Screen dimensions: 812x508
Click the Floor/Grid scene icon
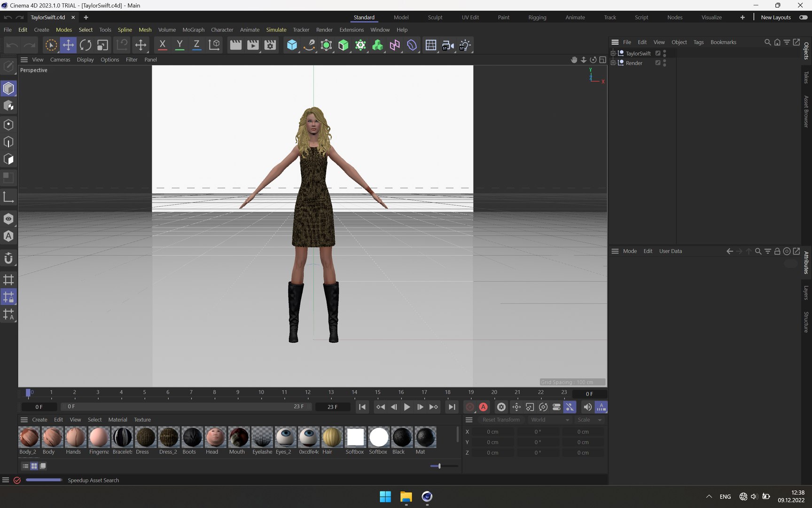tap(430, 45)
